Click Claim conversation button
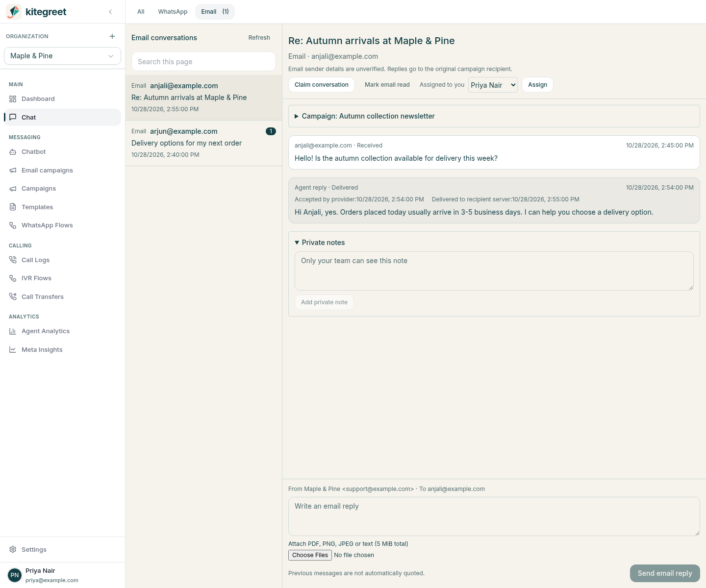The width and height of the screenshot is (706, 588). (322, 85)
